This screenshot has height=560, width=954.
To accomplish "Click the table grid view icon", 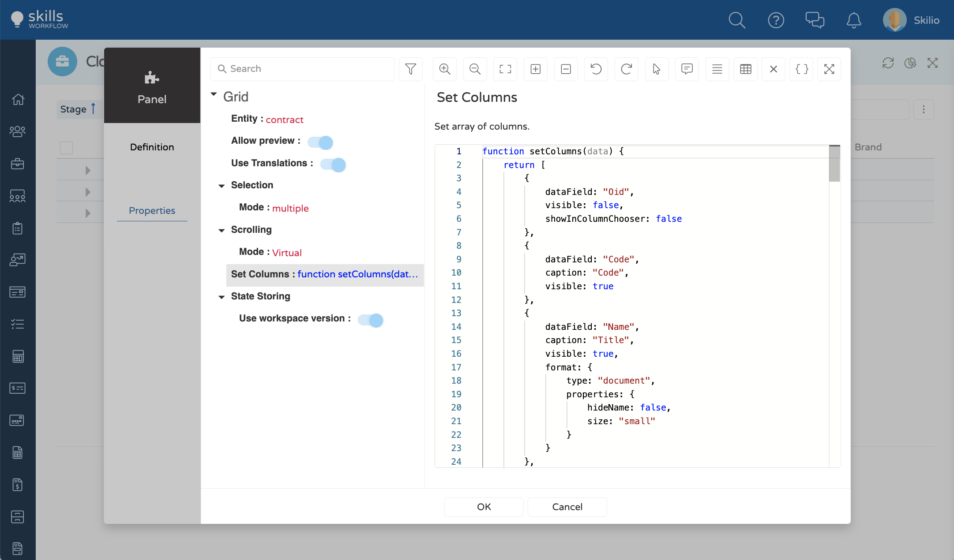I will [x=745, y=69].
